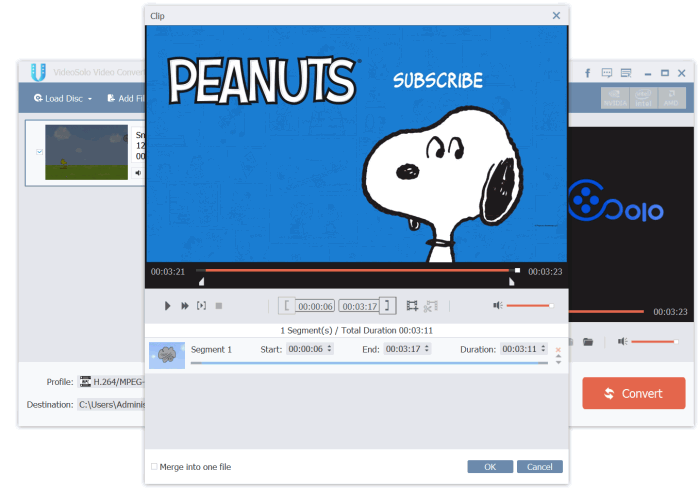Viewport: 700px width, 488px height.
Task: Click the feedback chat icon in title bar
Action: click(x=607, y=72)
